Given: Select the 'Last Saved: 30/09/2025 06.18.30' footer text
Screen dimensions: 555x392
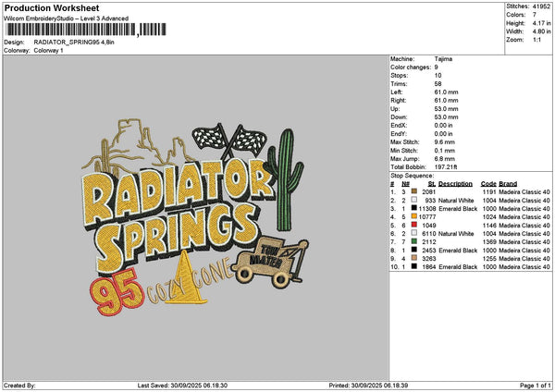Looking at the screenshot, I should click(182, 386).
